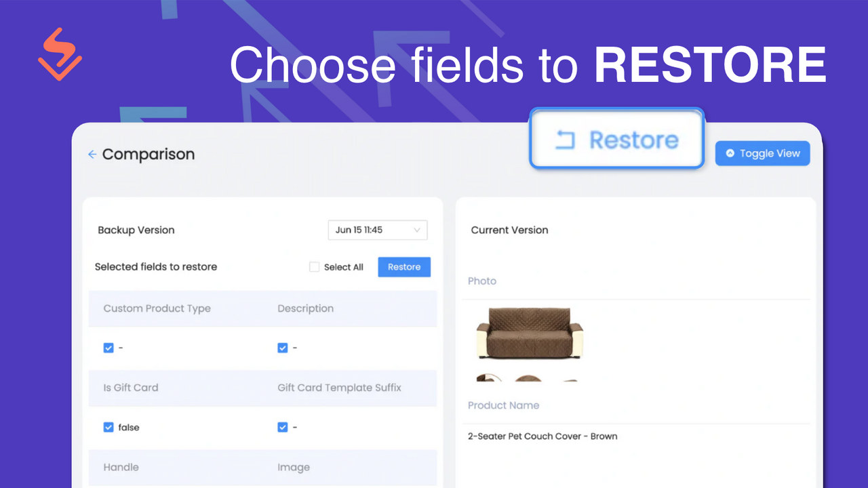Image resolution: width=868 pixels, height=488 pixels.
Task: Click the Product Name section header
Action: 504,405
